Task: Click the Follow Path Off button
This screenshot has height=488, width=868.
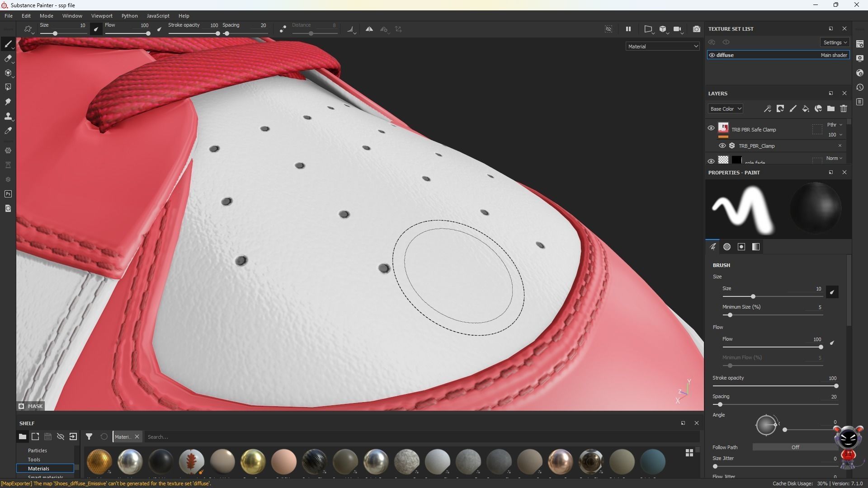Action: [795, 447]
